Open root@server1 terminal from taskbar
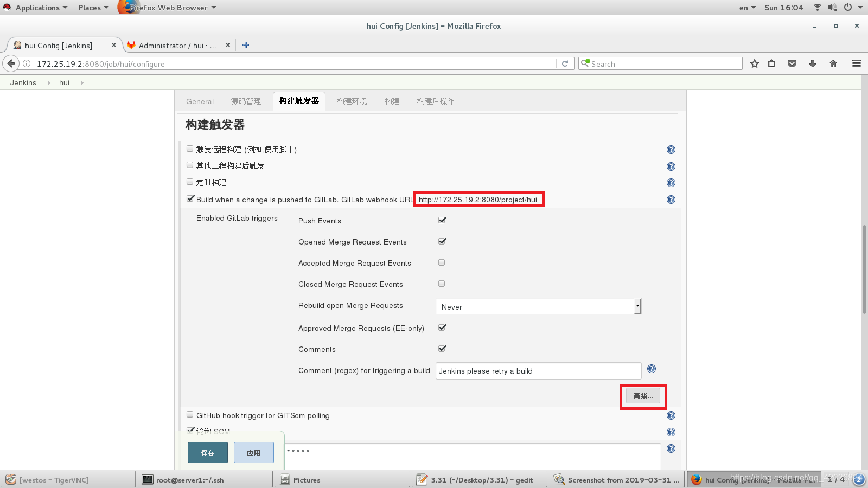 coord(205,480)
